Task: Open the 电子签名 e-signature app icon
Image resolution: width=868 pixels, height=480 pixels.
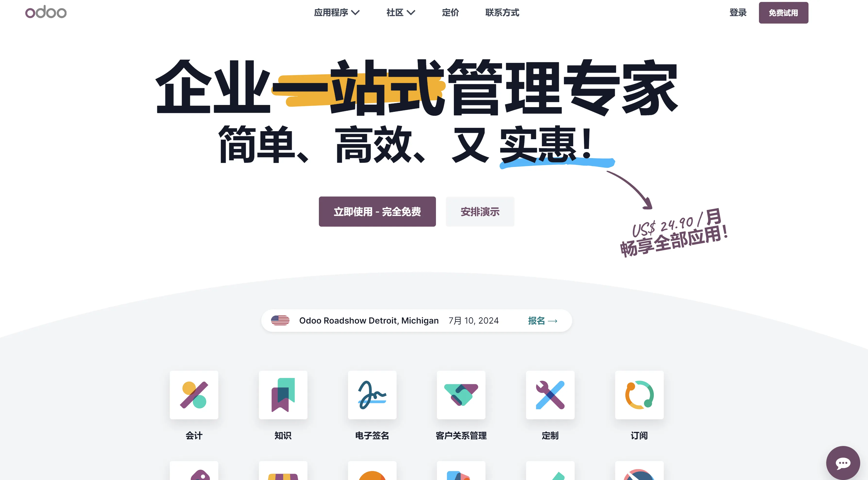Action: coord(372,395)
